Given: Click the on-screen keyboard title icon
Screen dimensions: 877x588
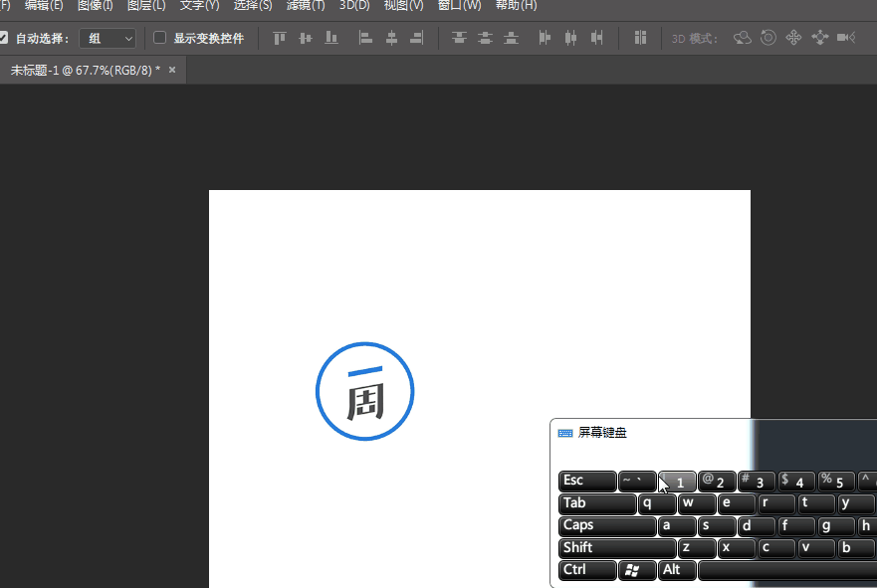Looking at the screenshot, I should pyautogui.click(x=564, y=433).
